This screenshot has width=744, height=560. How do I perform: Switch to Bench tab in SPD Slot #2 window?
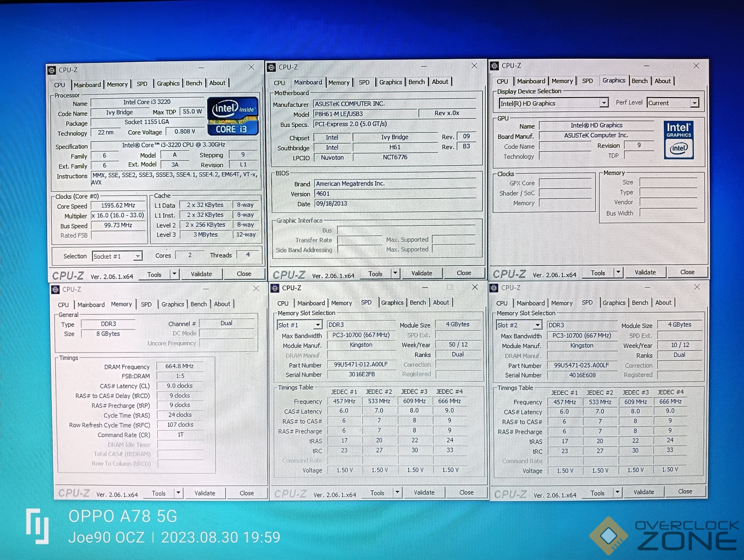coord(639,303)
